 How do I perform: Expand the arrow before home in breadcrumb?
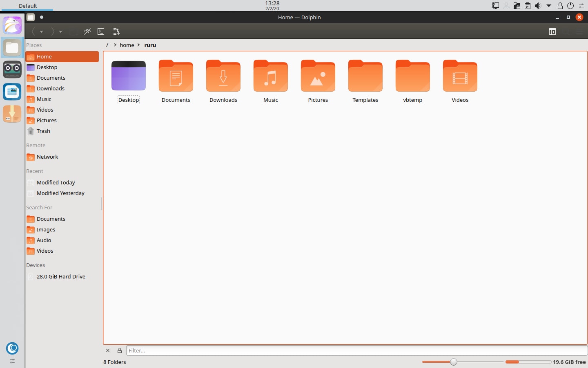115,45
